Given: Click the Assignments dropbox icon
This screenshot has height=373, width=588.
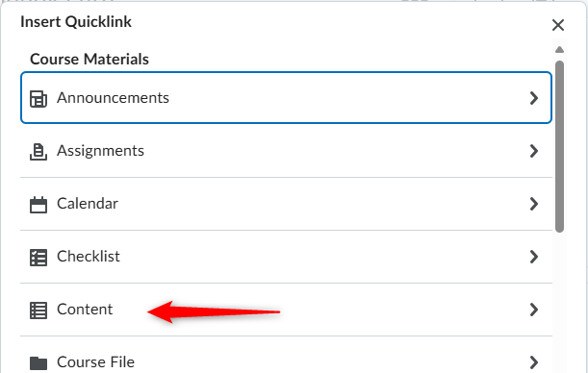Looking at the screenshot, I should pyautogui.click(x=38, y=152).
